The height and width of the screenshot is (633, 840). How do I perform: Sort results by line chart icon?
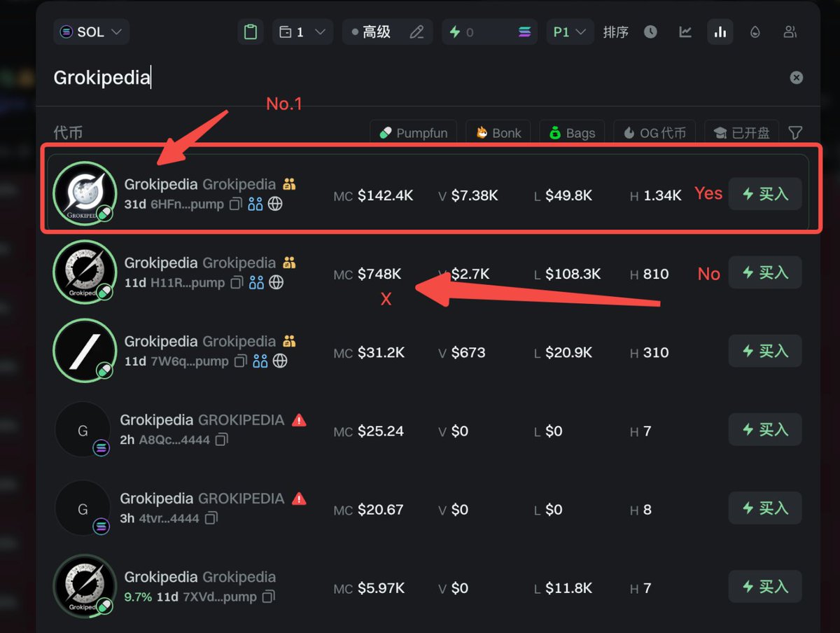[x=685, y=32]
